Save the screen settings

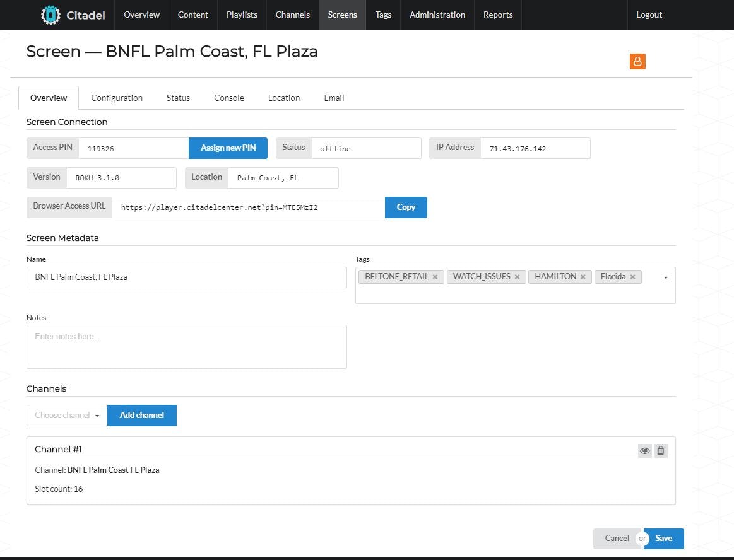(x=663, y=539)
